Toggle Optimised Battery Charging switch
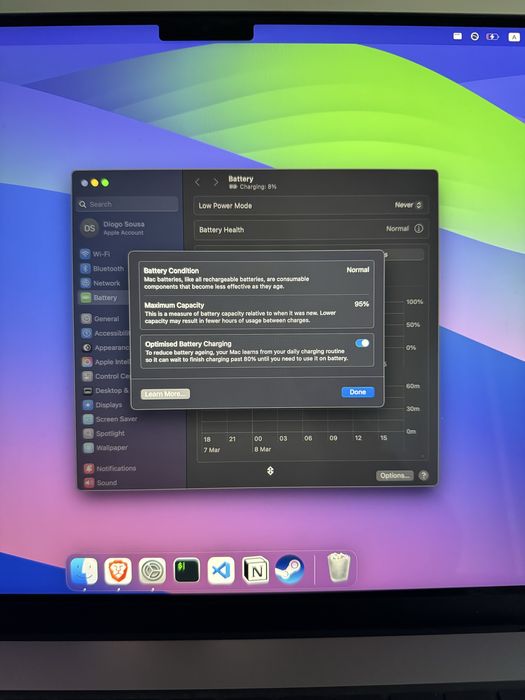This screenshot has height=700, width=525. tap(362, 343)
